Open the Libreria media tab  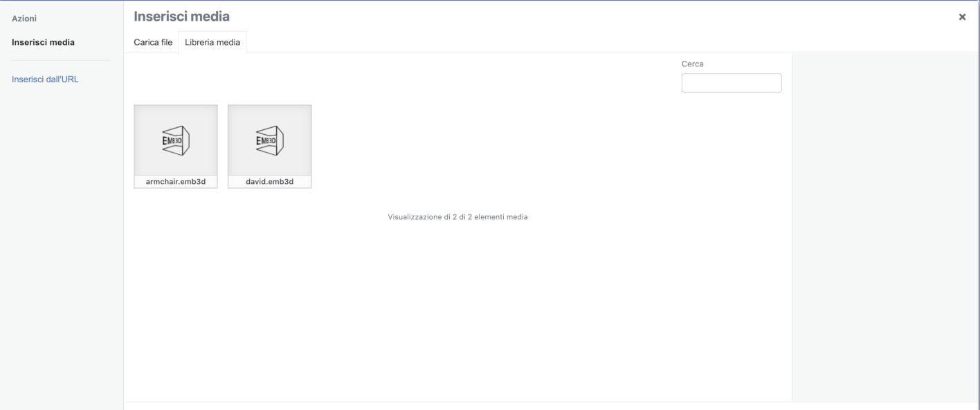(212, 42)
